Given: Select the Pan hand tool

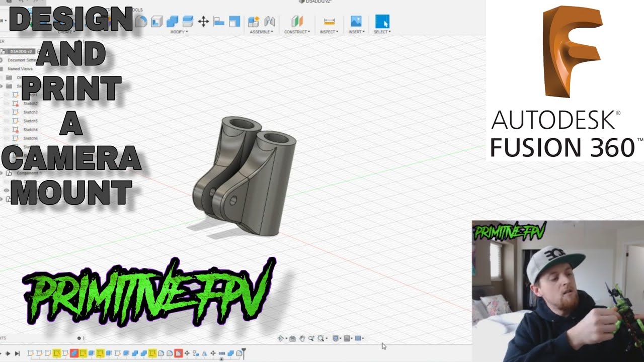Looking at the screenshot, I should (302, 338).
